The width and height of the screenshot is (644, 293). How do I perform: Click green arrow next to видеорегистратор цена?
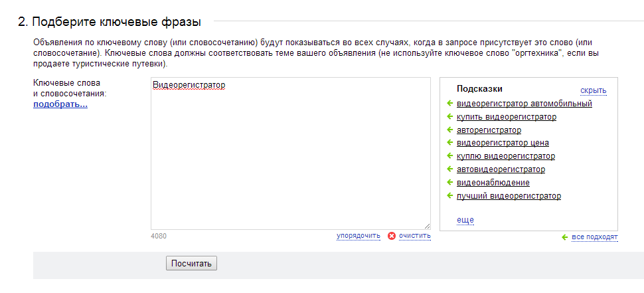[449, 143]
